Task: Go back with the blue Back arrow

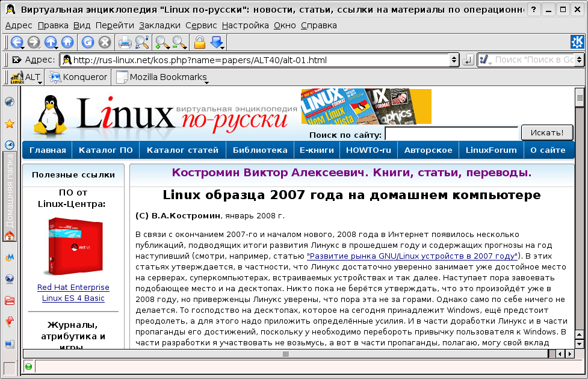Action: 17,42
